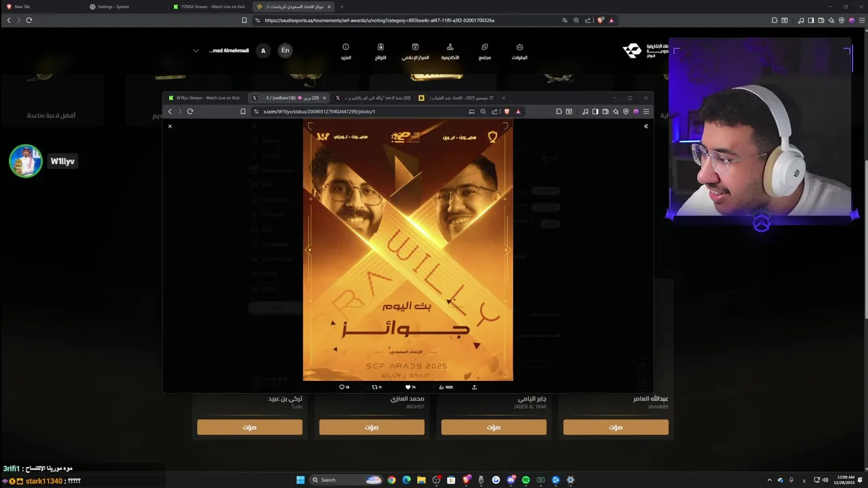The width and height of the screenshot is (868, 488).
Task: Bookmark the x.com tweet page
Action: tap(243, 111)
